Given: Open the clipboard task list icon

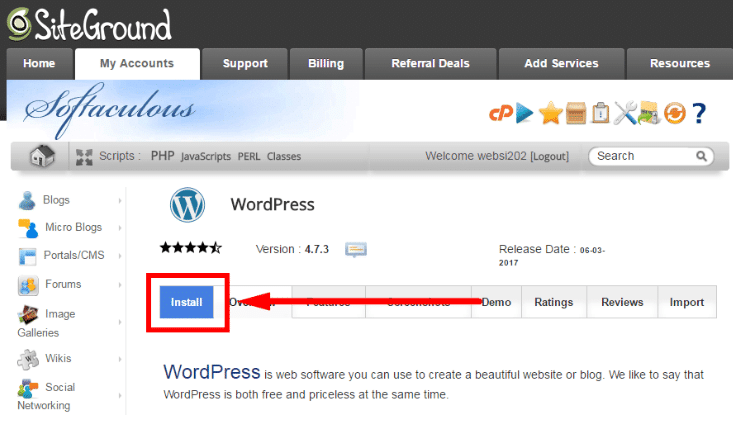Looking at the screenshot, I should [x=600, y=113].
